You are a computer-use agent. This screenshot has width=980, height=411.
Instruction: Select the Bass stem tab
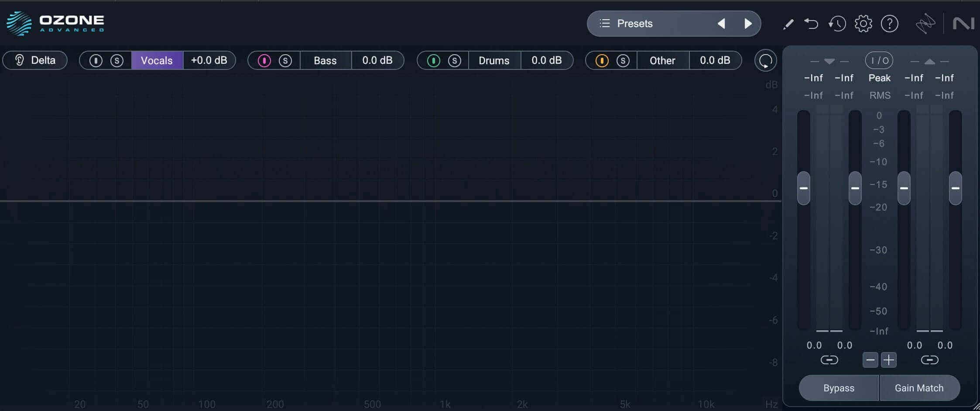point(326,60)
